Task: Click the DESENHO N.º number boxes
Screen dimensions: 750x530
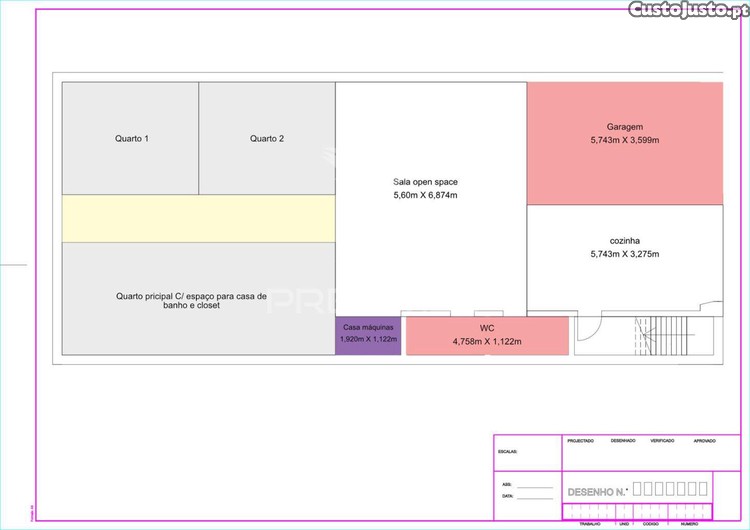Action: 671,489
